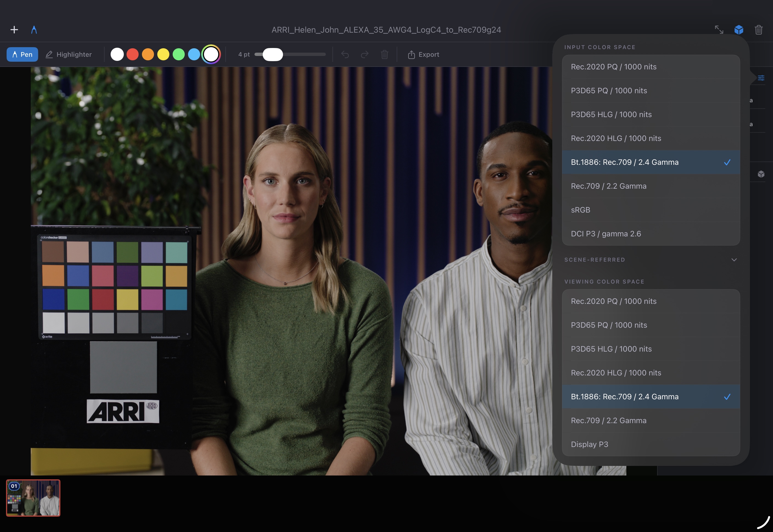
Task: Click the top-right trash delete icon
Action: pos(759,30)
